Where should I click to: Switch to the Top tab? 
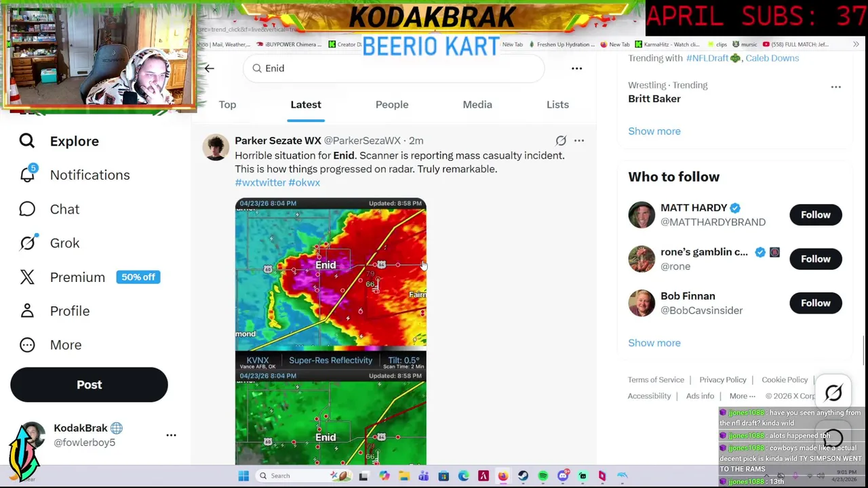coord(227,104)
